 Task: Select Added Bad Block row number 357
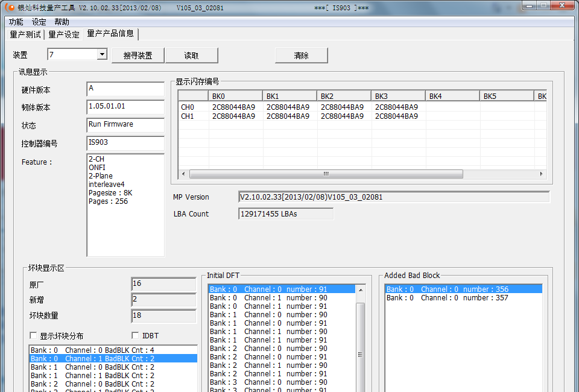463,297
